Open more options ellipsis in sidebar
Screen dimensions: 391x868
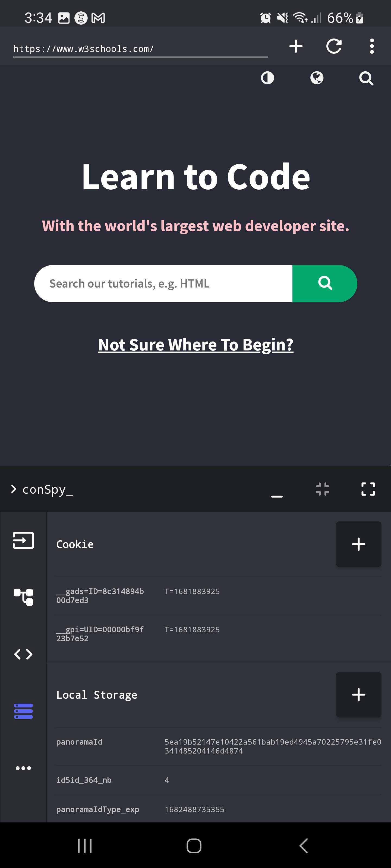(x=23, y=768)
